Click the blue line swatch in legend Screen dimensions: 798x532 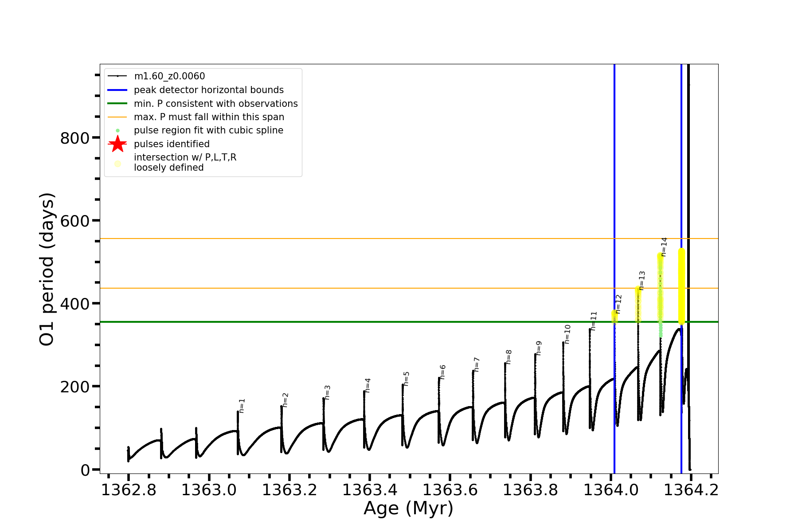pos(117,90)
